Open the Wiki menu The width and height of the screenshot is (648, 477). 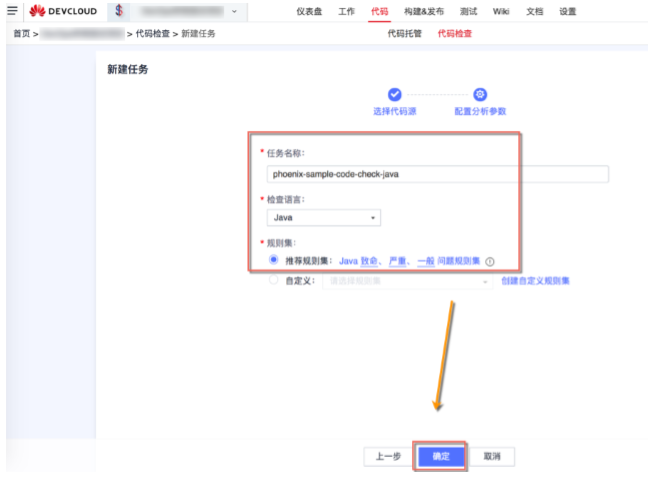click(x=501, y=12)
